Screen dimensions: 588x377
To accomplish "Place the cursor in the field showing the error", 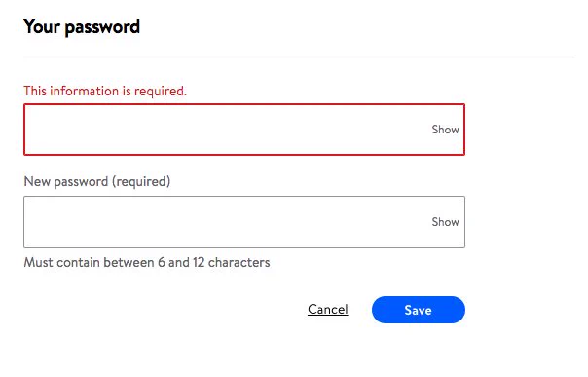I will (x=244, y=130).
